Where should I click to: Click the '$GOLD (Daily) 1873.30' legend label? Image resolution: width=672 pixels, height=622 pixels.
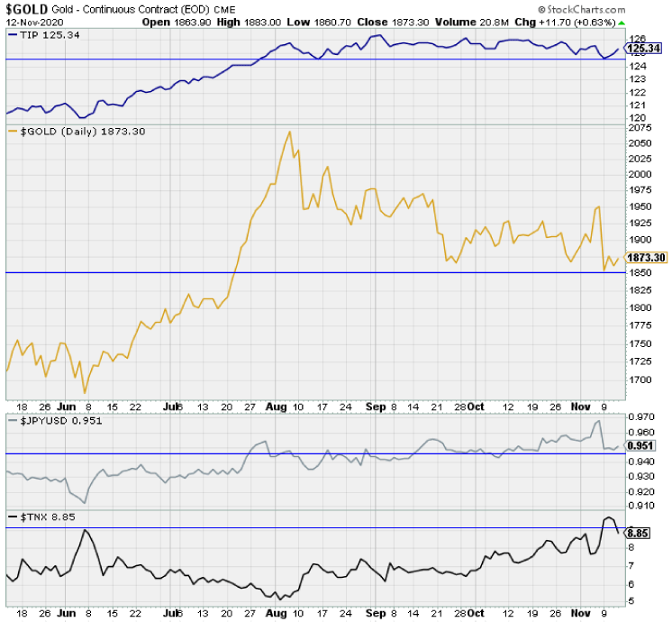click(x=83, y=132)
